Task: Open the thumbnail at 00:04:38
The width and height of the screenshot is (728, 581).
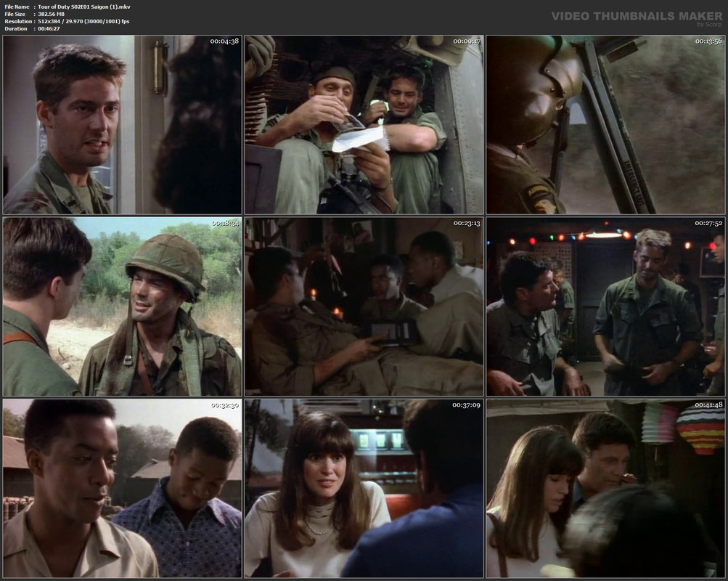Action: [x=122, y=124]
